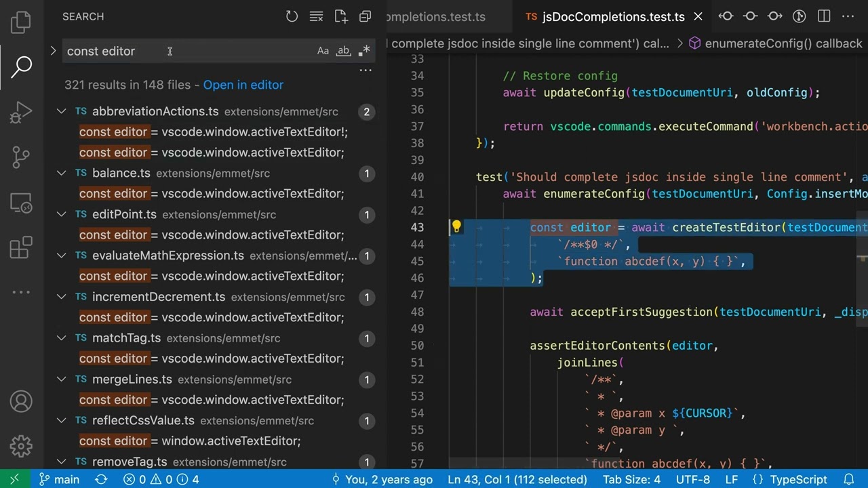The image size is (868, 488).
Task: Click the Open in editor link
Action: point(243,85)
